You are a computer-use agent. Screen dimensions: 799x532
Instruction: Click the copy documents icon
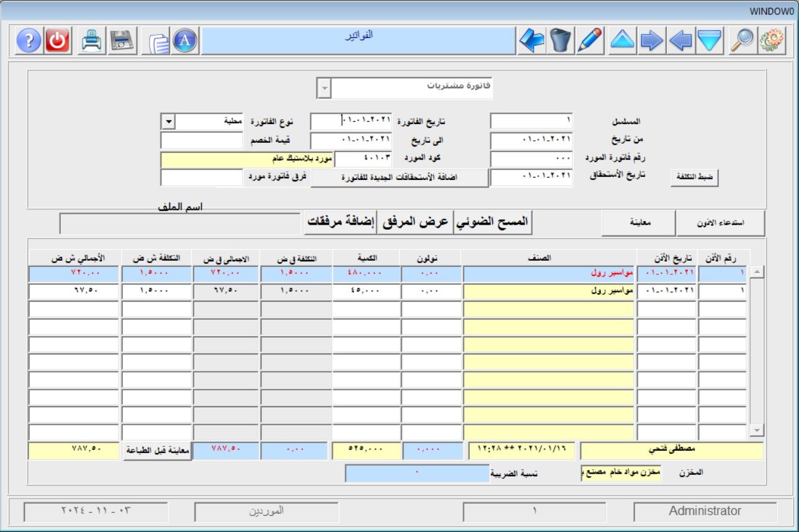pyautogui.click(x=158, y=41)
